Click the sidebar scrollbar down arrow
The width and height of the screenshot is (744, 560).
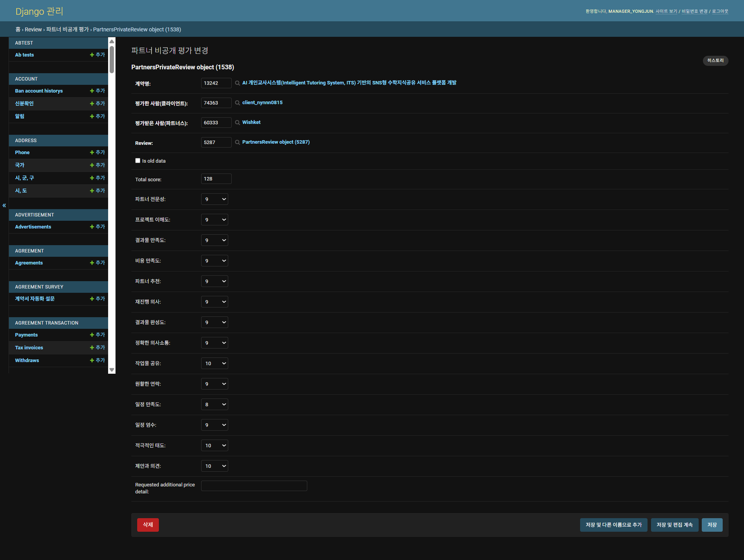[x=112, y=370]
